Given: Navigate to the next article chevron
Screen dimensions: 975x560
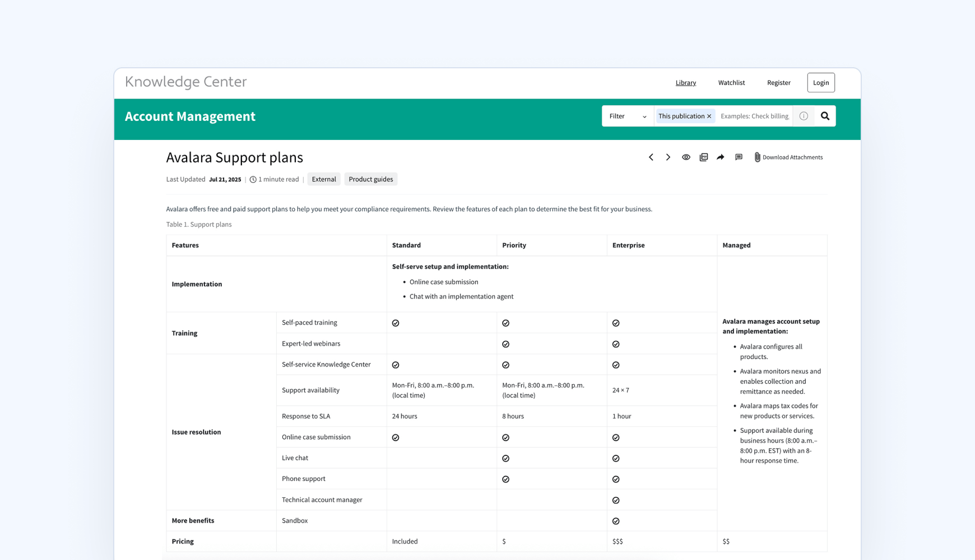Looking at the screenshot, I should [668, 157].
